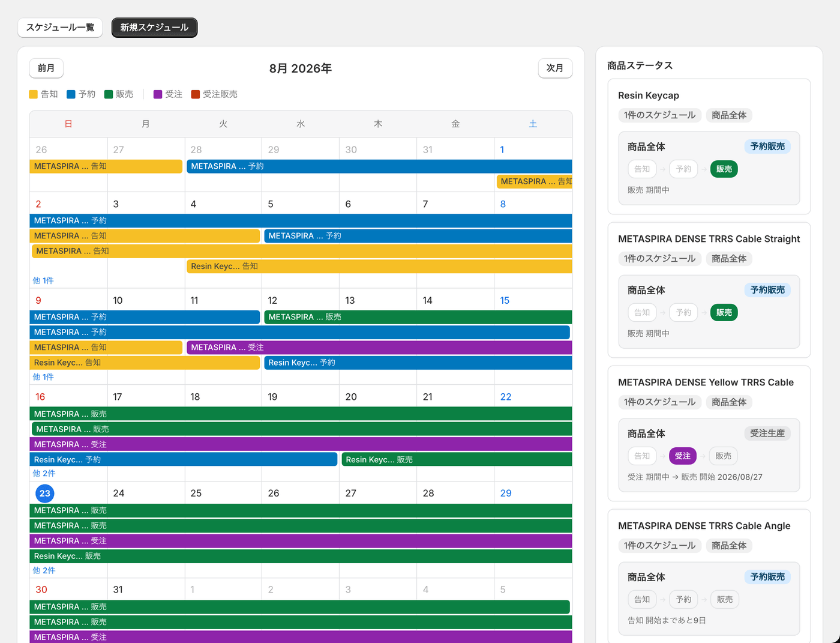Image resolution: width=840 pixels, height=643 pixels.
Task: Open METASPIRA 受注 event in August 23 week
Action: [x=301, y=541]
